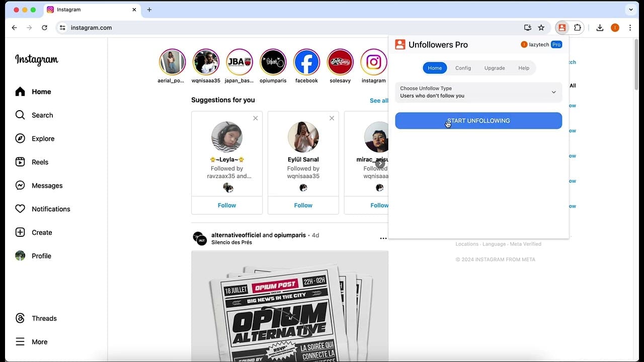Open Eylül Sarıal profile picture

(x=303, y=137)
